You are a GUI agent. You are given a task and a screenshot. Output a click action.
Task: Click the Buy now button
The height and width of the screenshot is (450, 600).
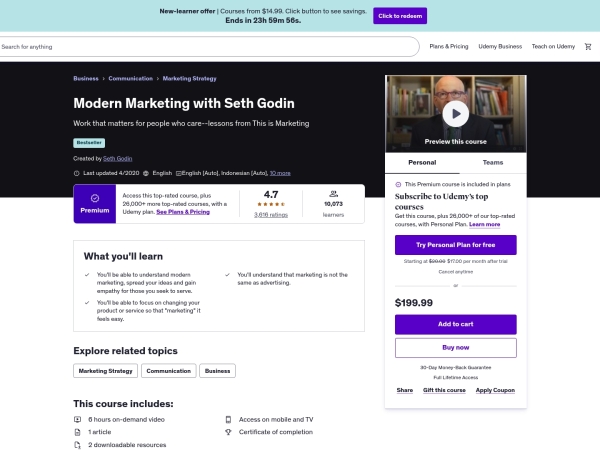[x=455, y=347]
